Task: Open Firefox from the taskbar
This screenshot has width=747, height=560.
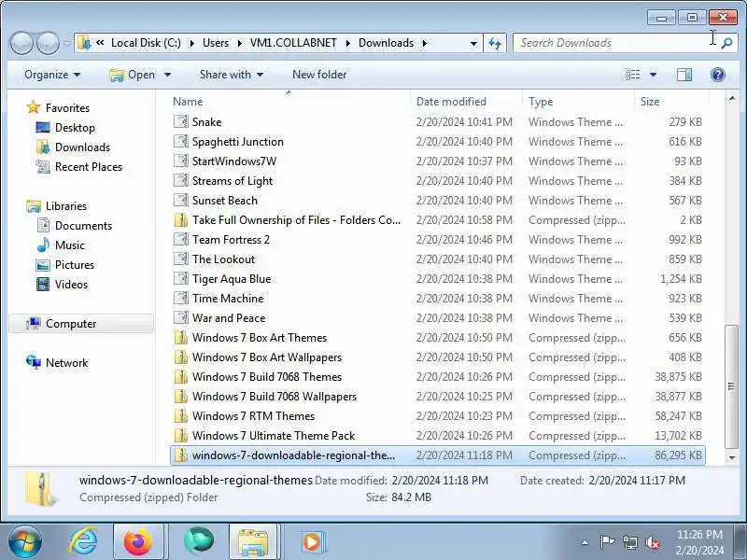Action: point(138,542)
